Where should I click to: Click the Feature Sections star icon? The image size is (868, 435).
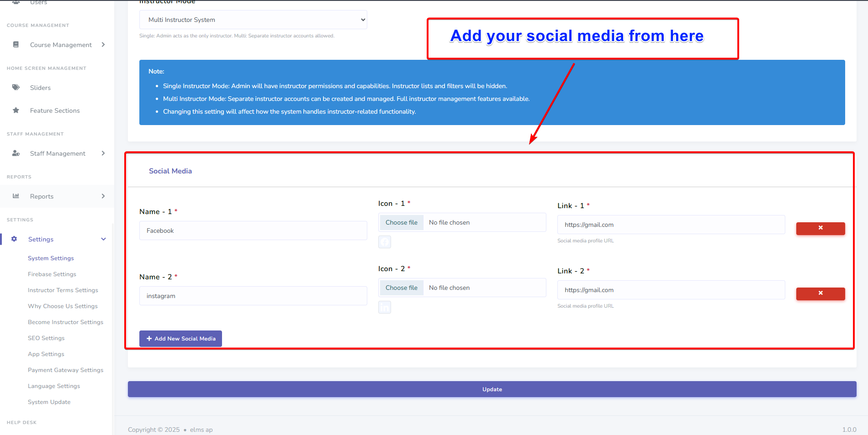click(16, 110)
